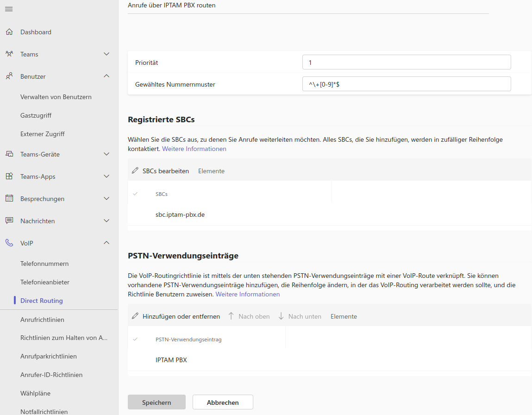Toggle select-all checkmark in PSTN-Verwendungseintrag header

coord(135,340)
